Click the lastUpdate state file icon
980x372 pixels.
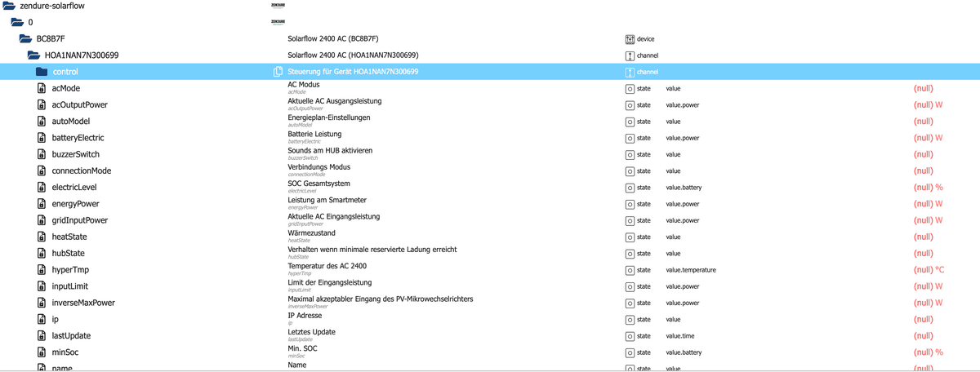click(42, 336)
